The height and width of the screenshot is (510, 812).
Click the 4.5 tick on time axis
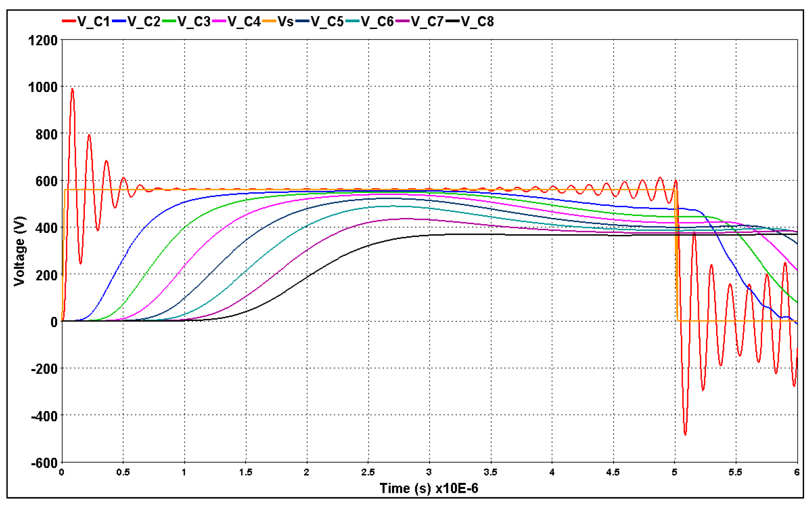[x=613, y=473]
